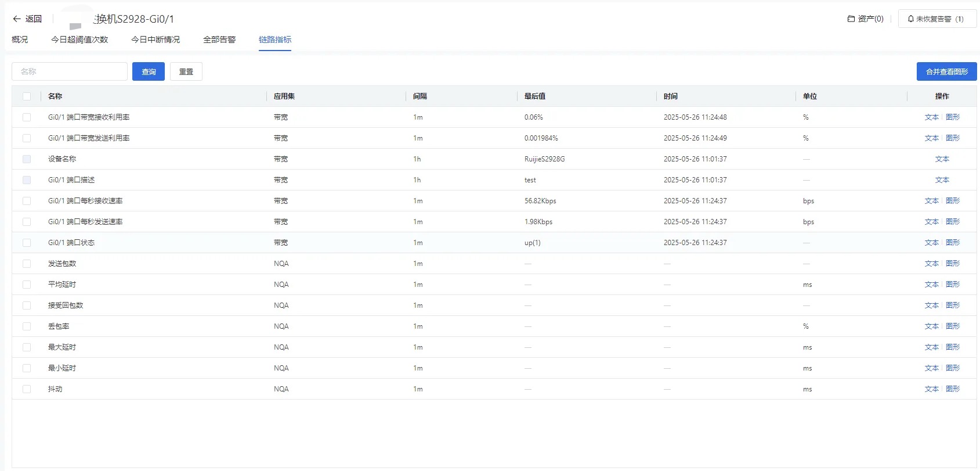Image resolution: width=980 pixels, height=471 pixels.
Task: Click the 重置 button
Action: (x=186, y=71)
